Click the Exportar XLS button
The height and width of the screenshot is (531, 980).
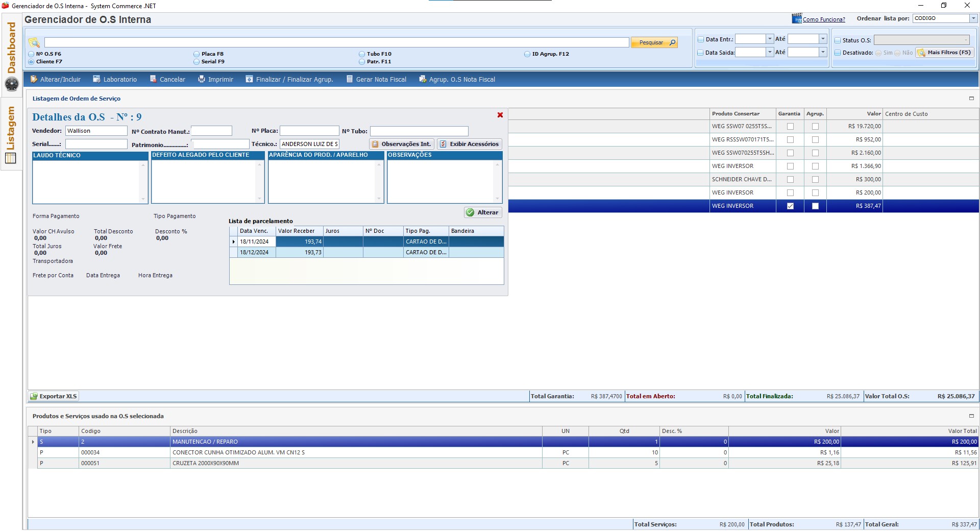click(54, 396)
